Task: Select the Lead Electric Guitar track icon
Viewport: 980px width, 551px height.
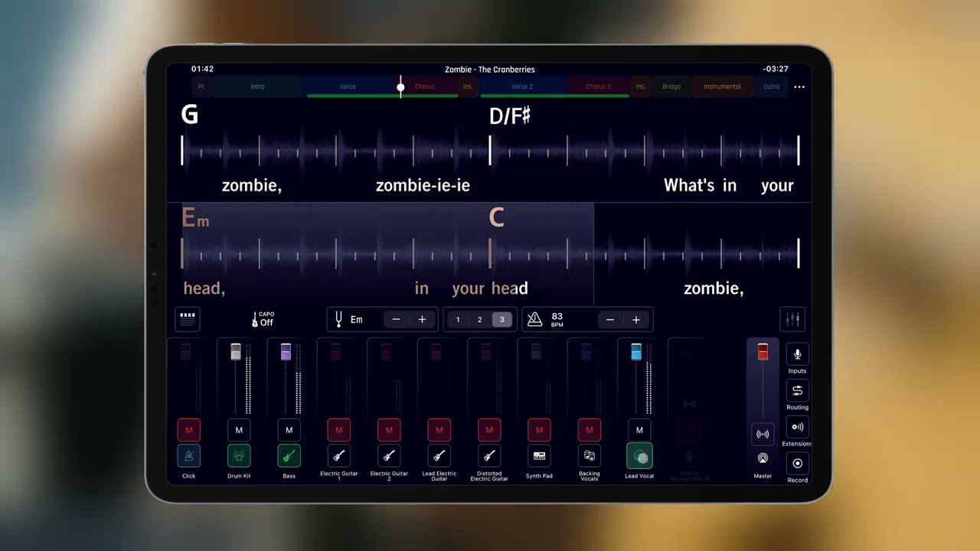Action: tap(439, 456)
